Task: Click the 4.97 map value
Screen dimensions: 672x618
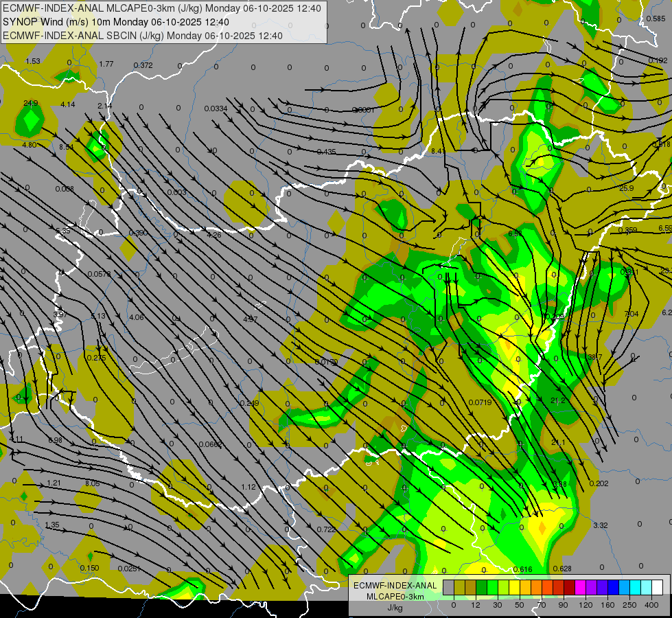Action: [251, 319]
